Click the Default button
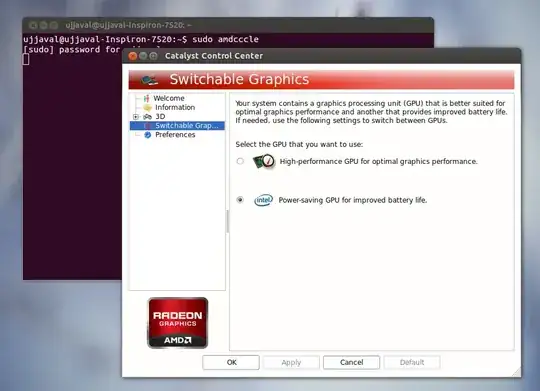The image size is (540, 391). click(412, 362)
